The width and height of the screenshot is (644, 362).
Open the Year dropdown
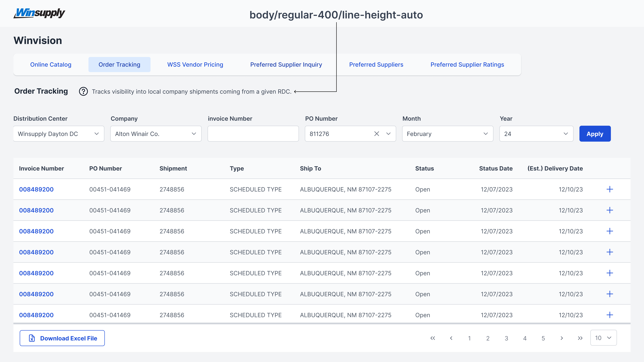click(x=536, y=134)
